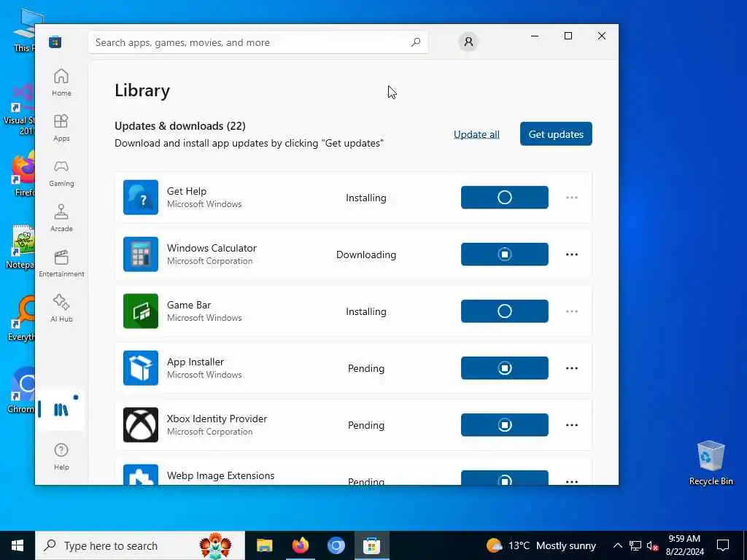Stop the pending Xbox Identity Provider update

tap(505, 425)
